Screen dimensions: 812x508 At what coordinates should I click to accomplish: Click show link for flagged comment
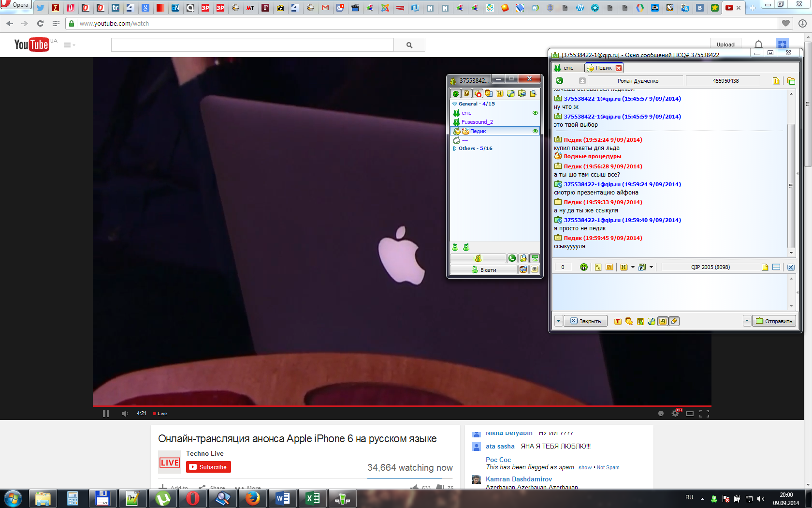click(585, 467)
